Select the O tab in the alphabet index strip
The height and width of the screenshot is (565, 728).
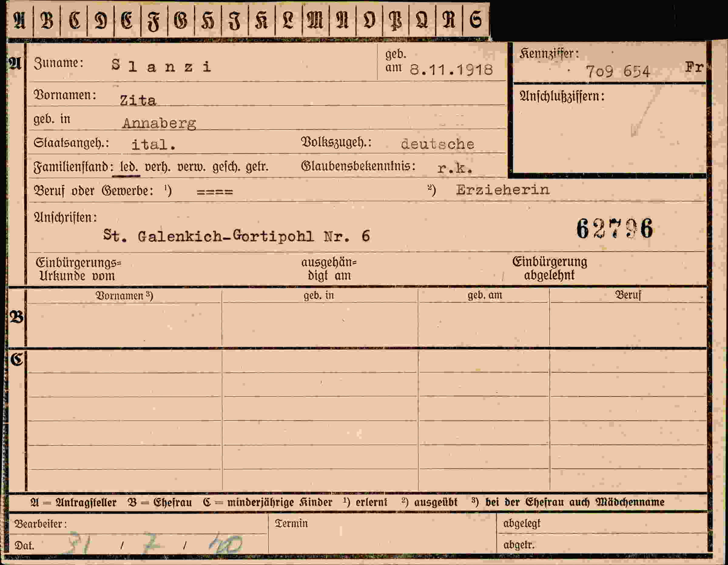369,20
